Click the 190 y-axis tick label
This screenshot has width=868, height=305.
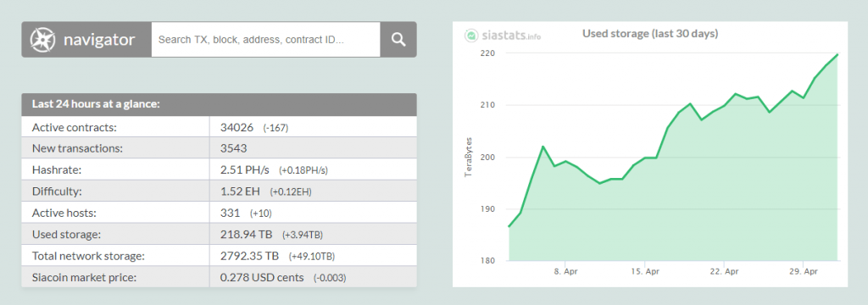[487, 209]
